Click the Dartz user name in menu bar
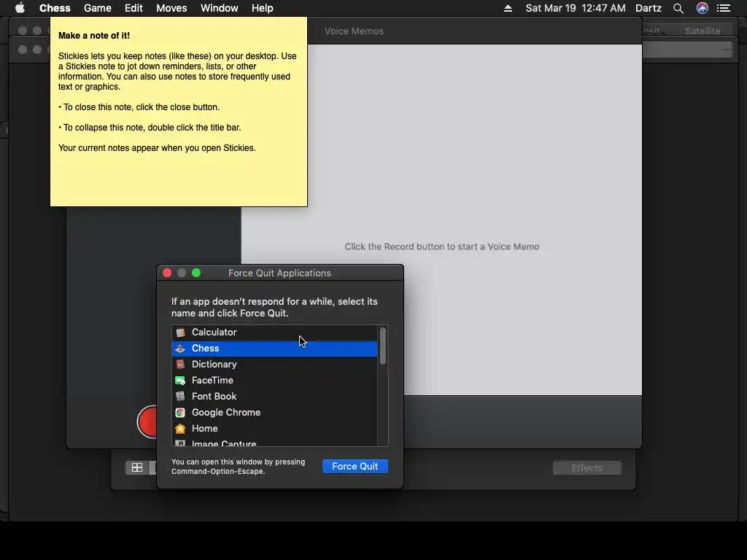The width and height of the screenshot is (747, 560). point(649,8)
